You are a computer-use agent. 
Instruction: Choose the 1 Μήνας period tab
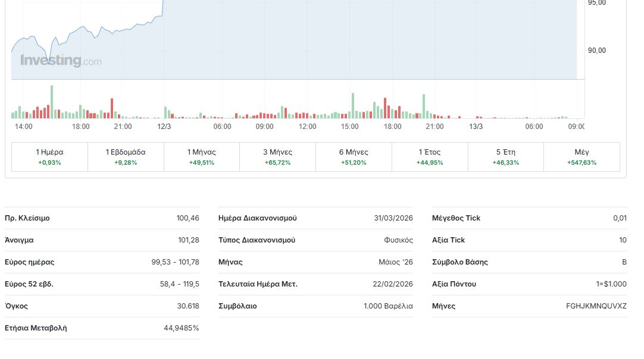pos(201,157)
